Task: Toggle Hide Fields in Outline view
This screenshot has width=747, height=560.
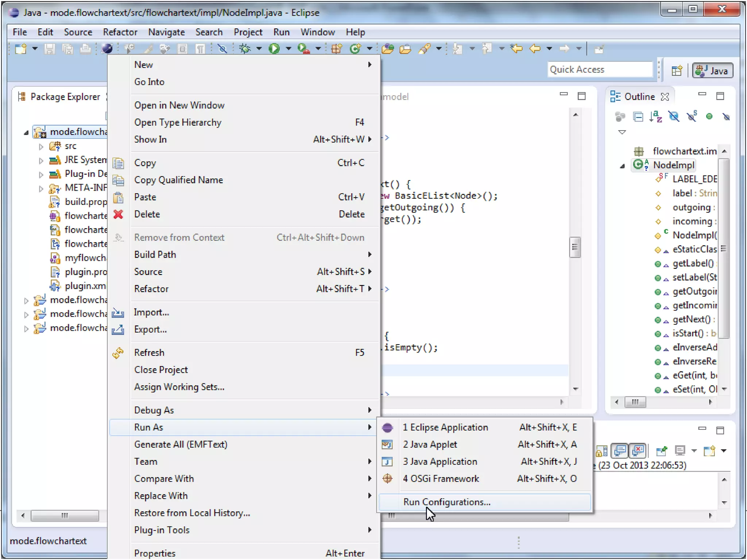Action: [673, 117]
